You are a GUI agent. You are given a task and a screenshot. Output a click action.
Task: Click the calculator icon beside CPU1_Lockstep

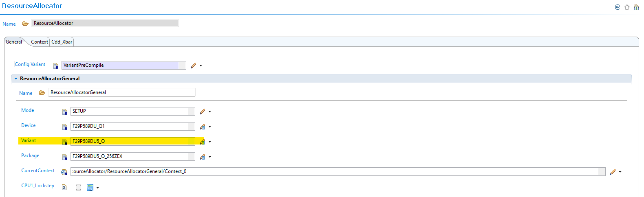point(90,188)
